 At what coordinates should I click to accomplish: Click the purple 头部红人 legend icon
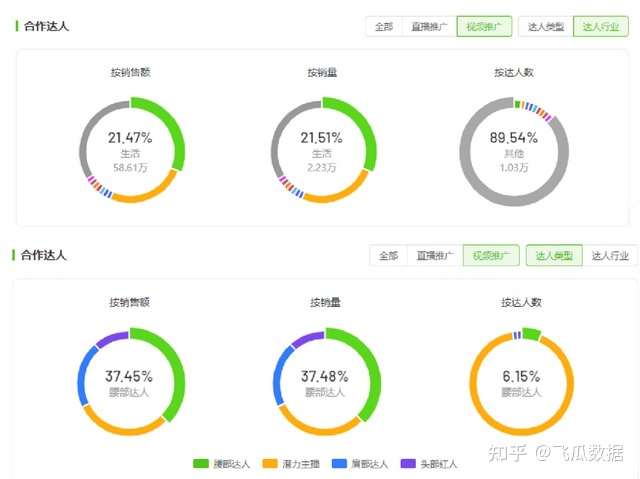pyautogui.click(x=407, y=464)
